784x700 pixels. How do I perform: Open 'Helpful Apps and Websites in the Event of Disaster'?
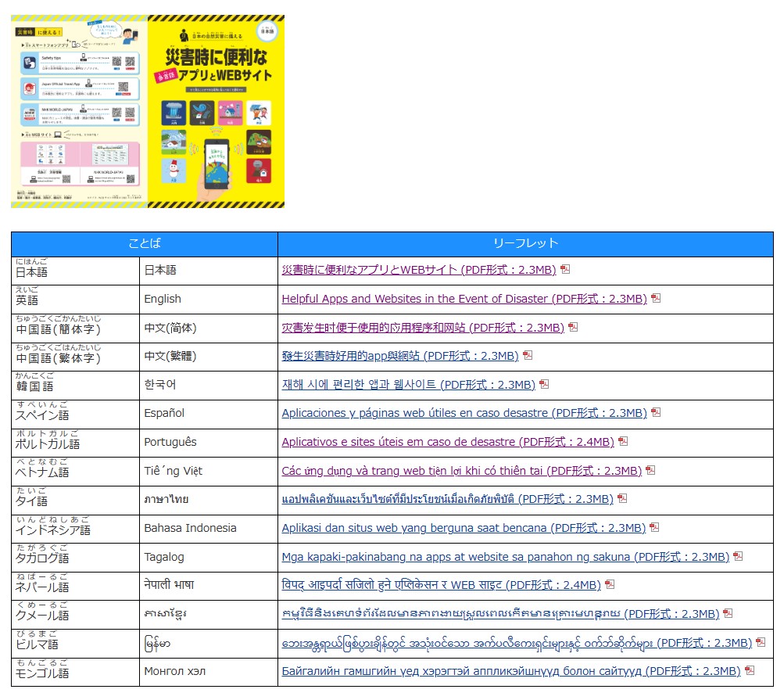coord(464,299)
